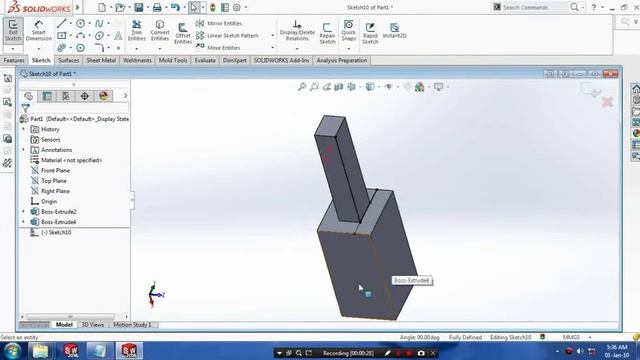Open the MMGS unit system dropdown

590,337
